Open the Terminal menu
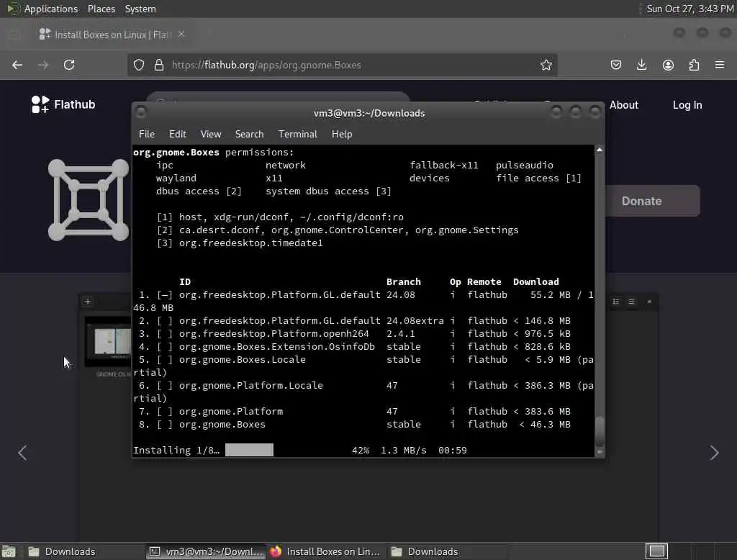This screenshot has width=737, height=560. [297, 134]
